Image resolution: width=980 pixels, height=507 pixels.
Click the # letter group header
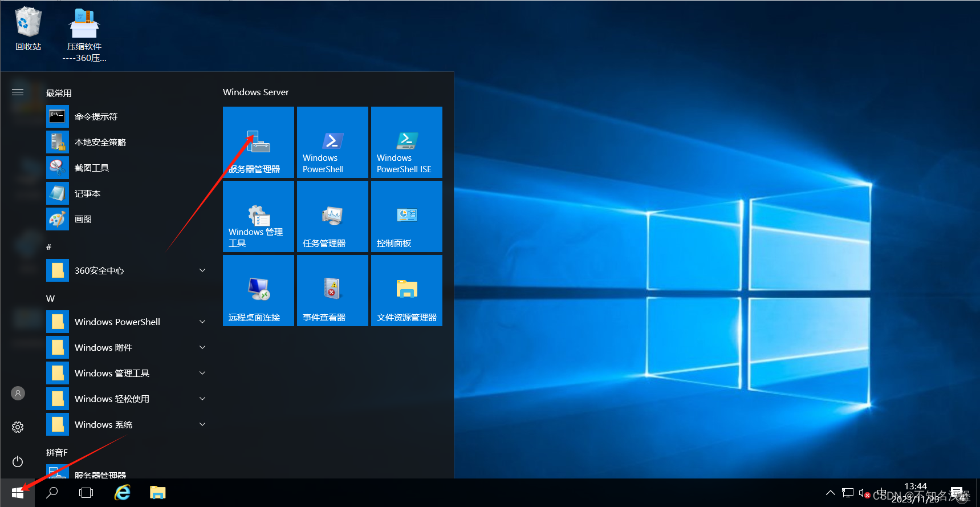click(x=48, y=247)
